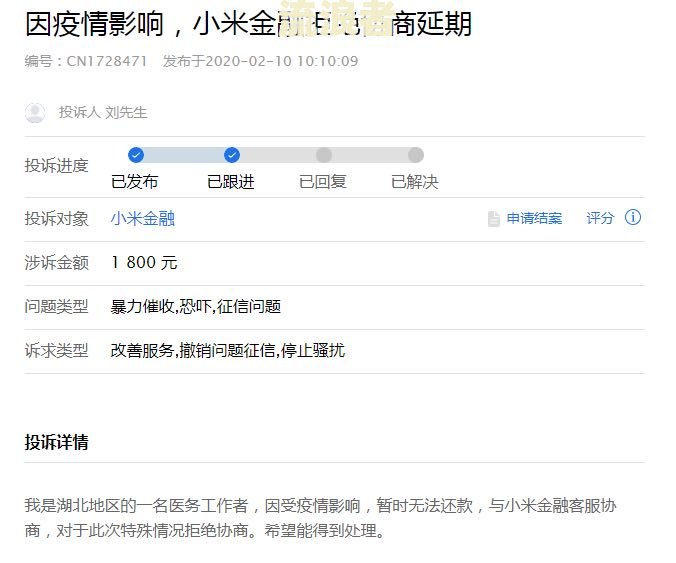Open the info icon next to 评分
Image resolution: width=676 pixels, height=563 pixels.
point(633,217)
